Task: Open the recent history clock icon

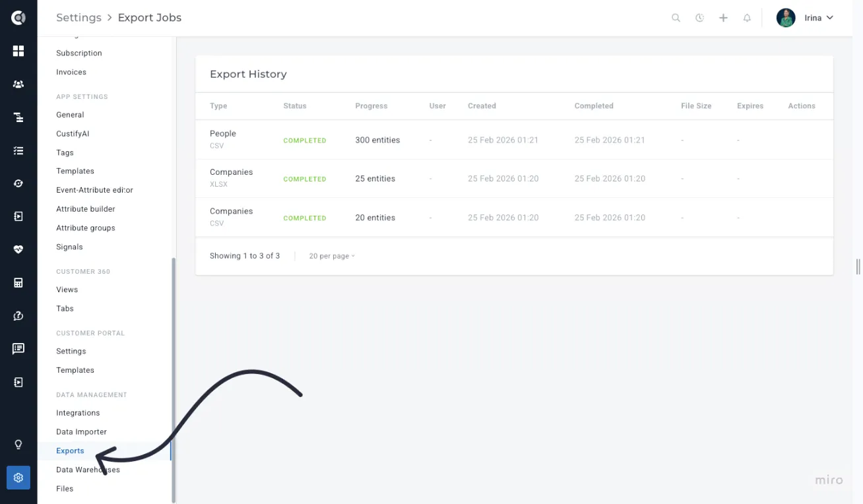Action: click(699, 18)
